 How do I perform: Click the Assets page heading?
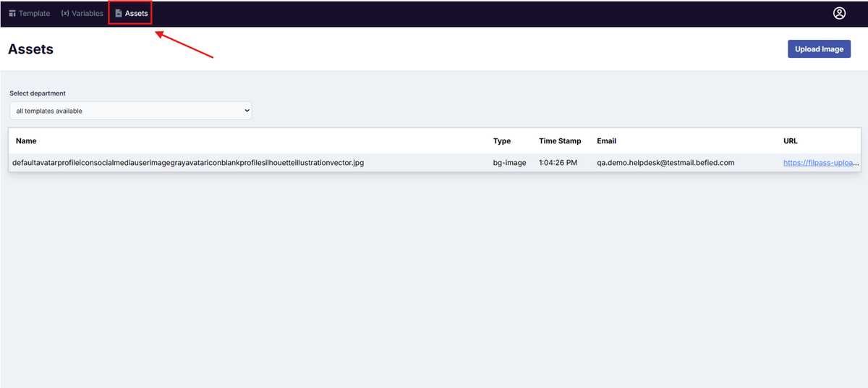30,49
